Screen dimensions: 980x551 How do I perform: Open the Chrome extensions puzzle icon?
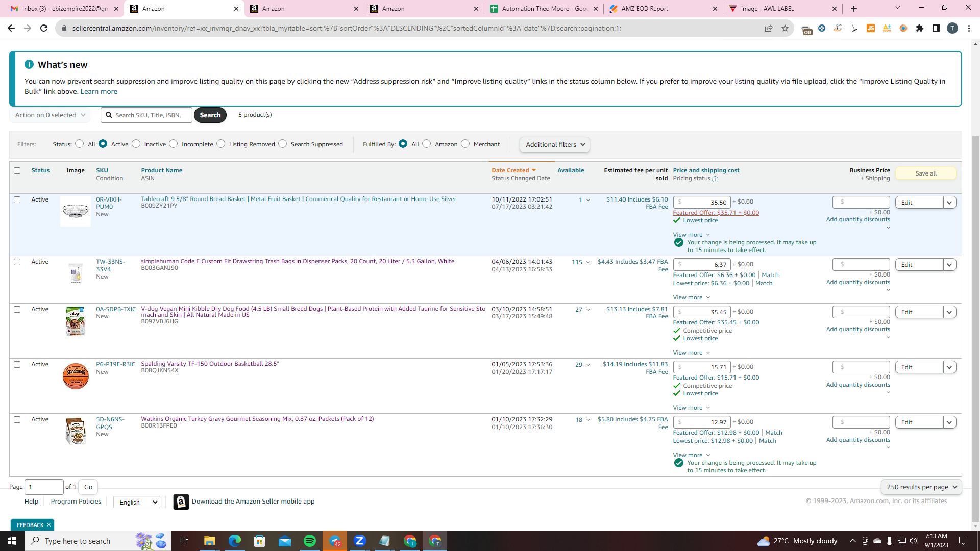pyautogui.click(x=920, y=28)
